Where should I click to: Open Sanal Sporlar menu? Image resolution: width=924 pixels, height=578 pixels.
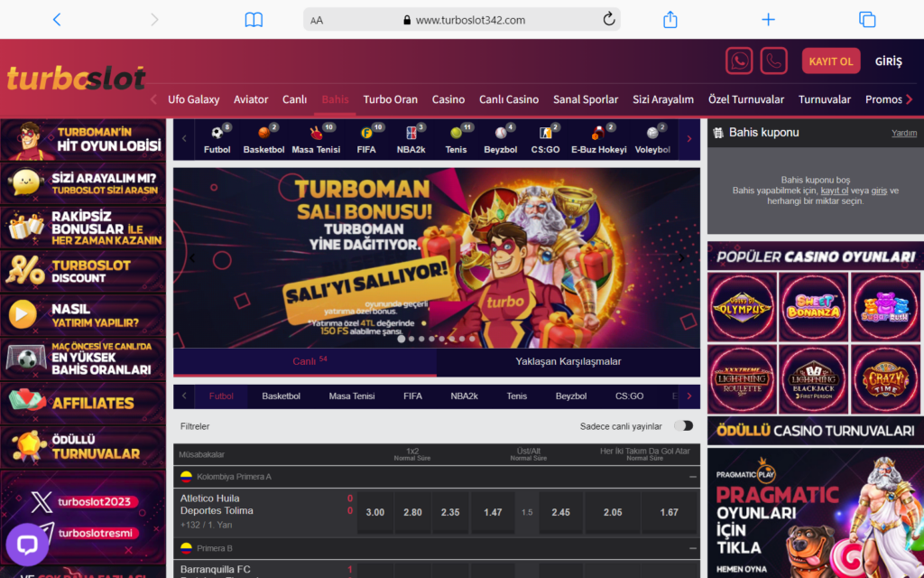[585, 99]
